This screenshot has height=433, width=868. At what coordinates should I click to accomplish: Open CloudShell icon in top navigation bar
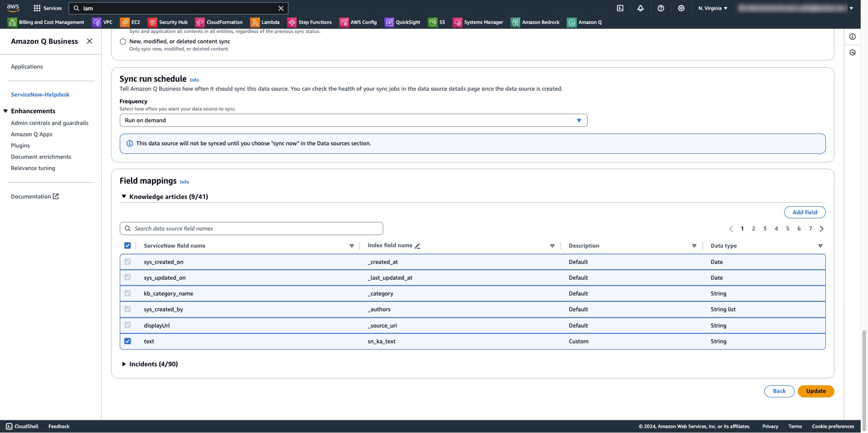point(620,8)
